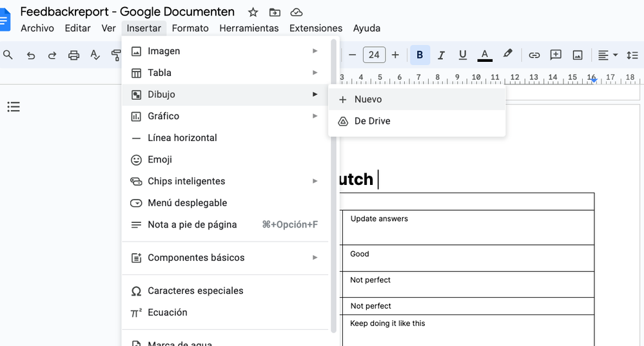Redo the last action
644x346 pixels.
[x=52, y=55]
